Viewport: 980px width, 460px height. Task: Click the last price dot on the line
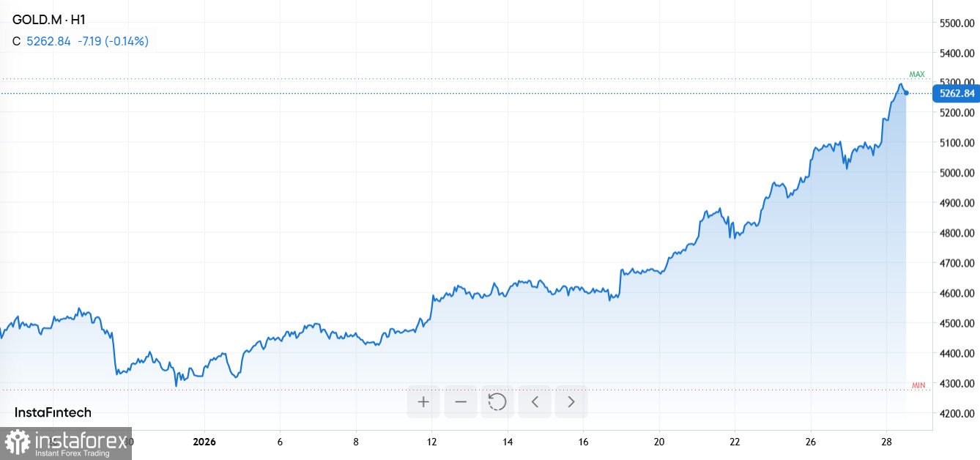point(907,92)
